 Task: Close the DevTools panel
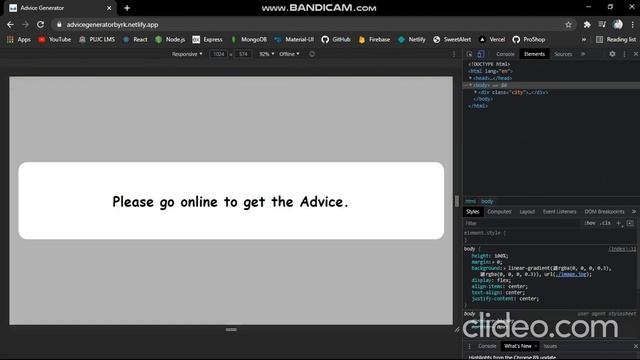[636, 54]
